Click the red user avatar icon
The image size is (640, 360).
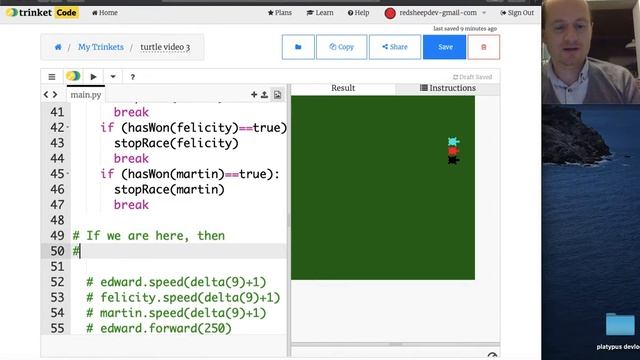(390, 13)
